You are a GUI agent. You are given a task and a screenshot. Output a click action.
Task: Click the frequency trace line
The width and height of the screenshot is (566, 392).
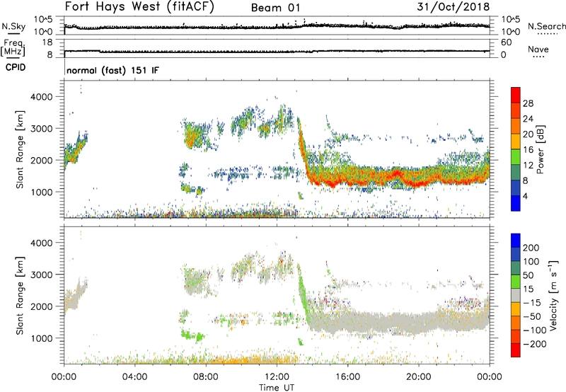click(x=277, y=51)
